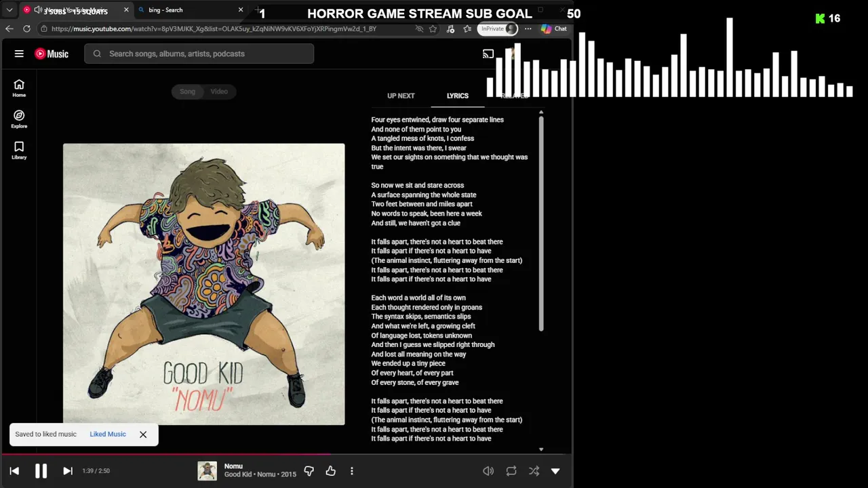The width and height of the screenshot is (868, 488).
Task: Skip to the previous track
Action: (x=14, y=471)
